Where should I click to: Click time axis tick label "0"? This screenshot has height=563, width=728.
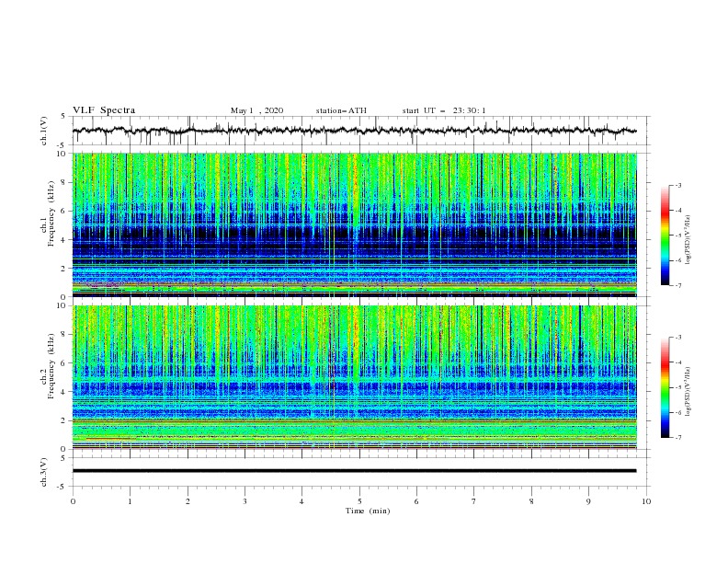pos(73,501)
